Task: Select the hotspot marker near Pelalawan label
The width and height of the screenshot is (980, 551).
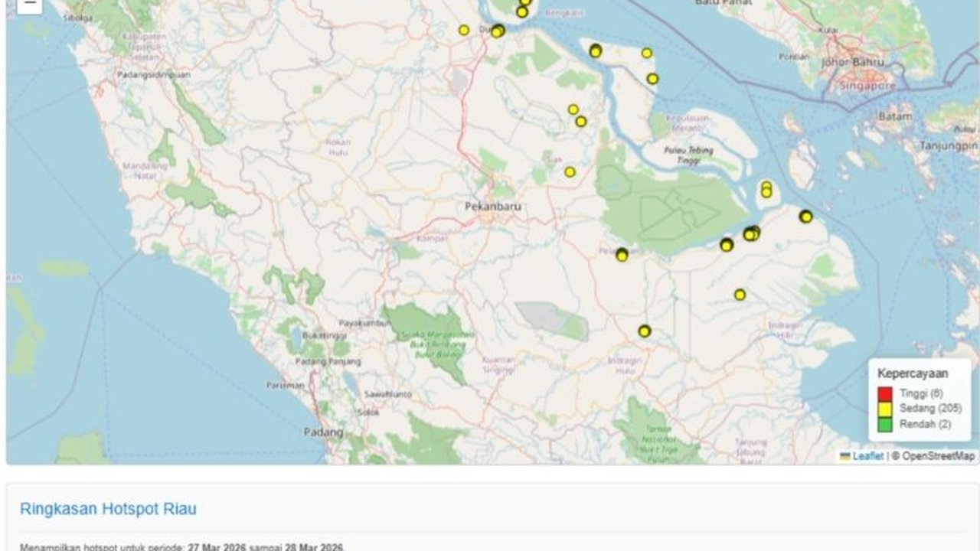Action: tap(622, 254)
